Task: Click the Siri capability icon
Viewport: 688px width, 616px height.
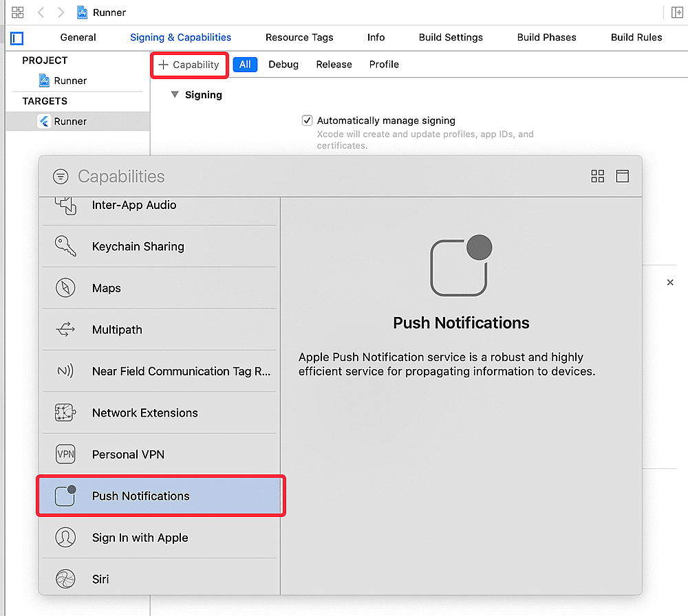Action: pos(65,579)
